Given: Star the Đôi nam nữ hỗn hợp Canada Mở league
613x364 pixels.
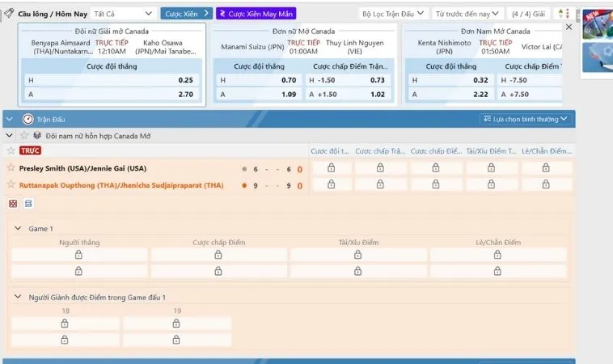Looking at the screenshot, I should pyautogui.click(x=23, y=135).
